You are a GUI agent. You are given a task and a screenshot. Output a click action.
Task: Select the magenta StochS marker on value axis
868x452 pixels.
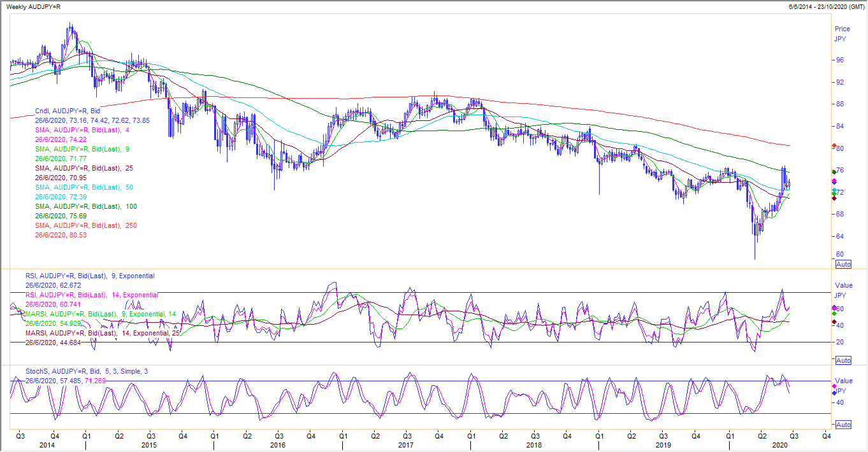(834, 387)
